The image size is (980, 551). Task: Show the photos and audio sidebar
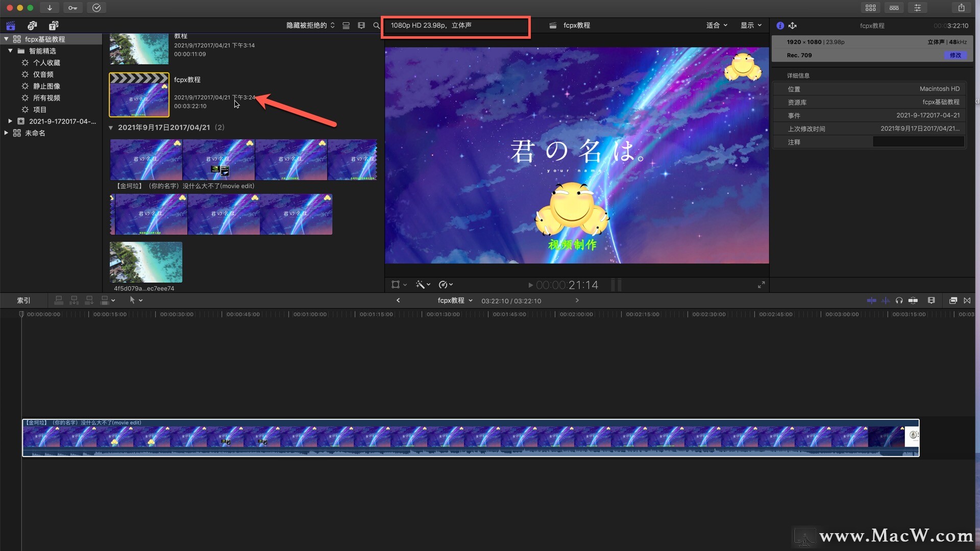coord(32,26)
